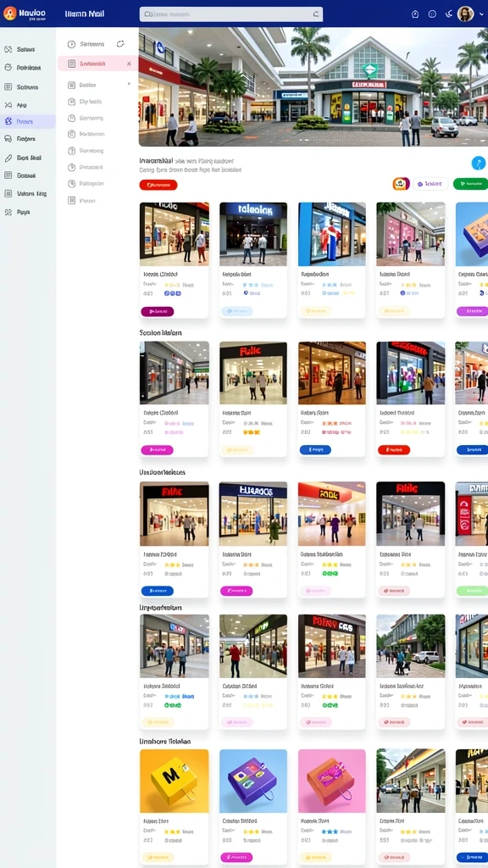Open the user profile avatar
Viewport: 488px width, 868px height.
coord(465,14)
